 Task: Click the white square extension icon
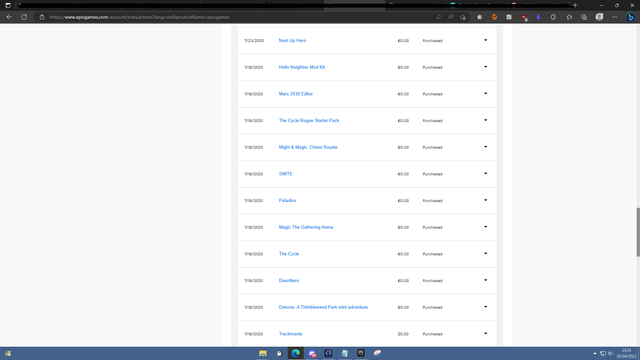click(x=509, y=17)
